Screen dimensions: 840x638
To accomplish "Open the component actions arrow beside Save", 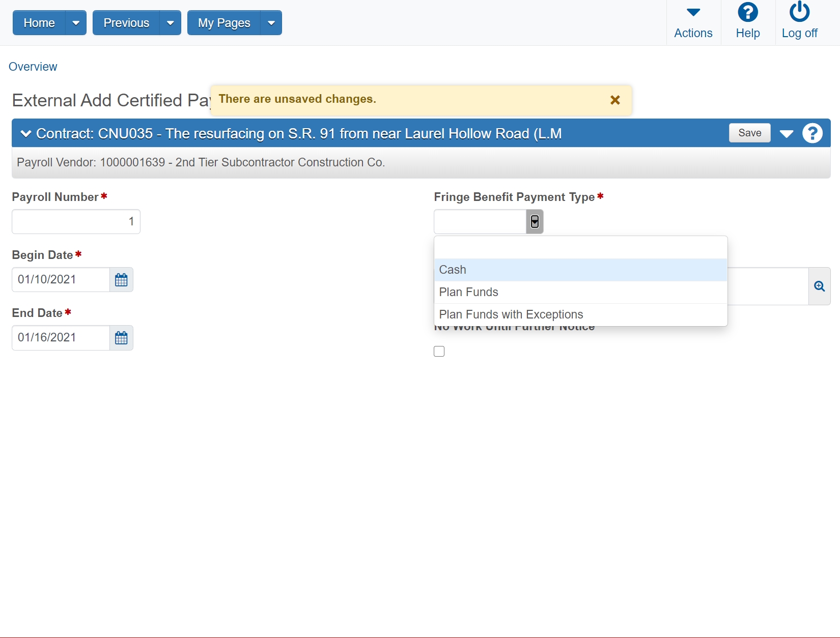I will pyautogui.click(x=787, y=134).
